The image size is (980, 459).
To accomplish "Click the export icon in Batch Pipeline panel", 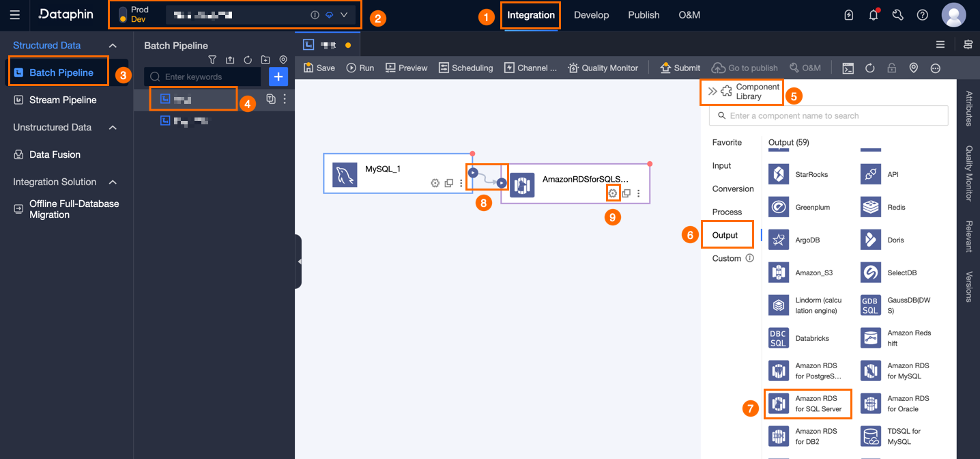I will [230, 60].
